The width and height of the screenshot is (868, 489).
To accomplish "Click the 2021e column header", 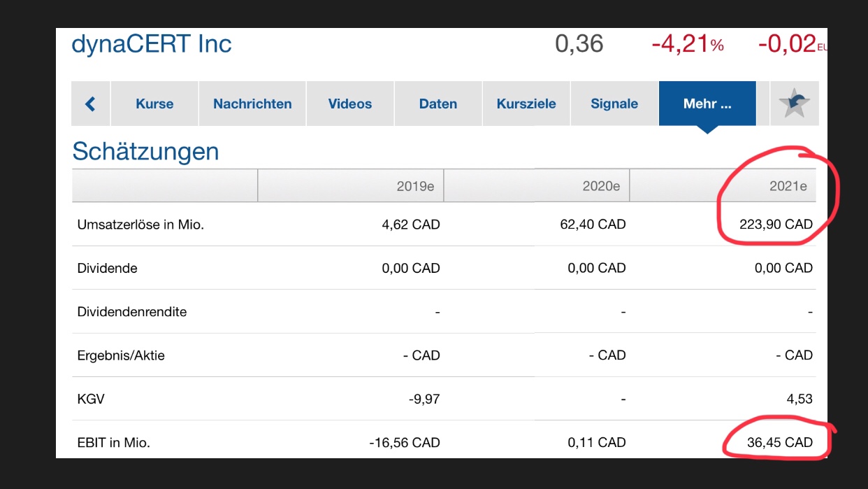I will tap(788, 187).
